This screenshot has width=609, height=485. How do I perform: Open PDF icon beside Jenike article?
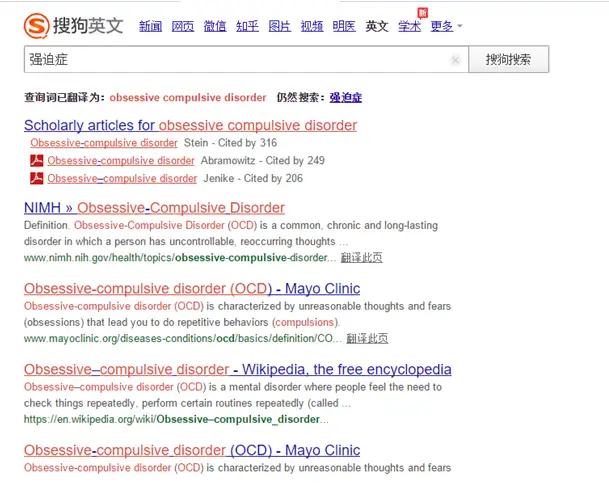(37, 178)
